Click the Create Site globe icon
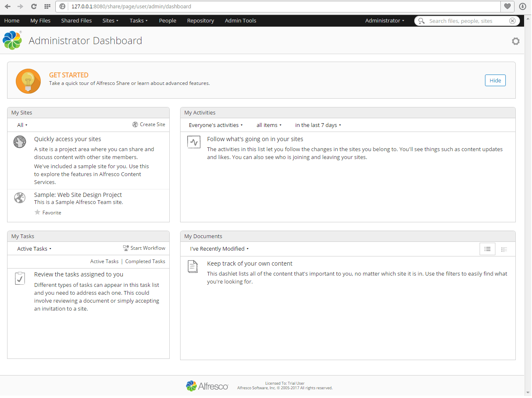 pos(135,124)
